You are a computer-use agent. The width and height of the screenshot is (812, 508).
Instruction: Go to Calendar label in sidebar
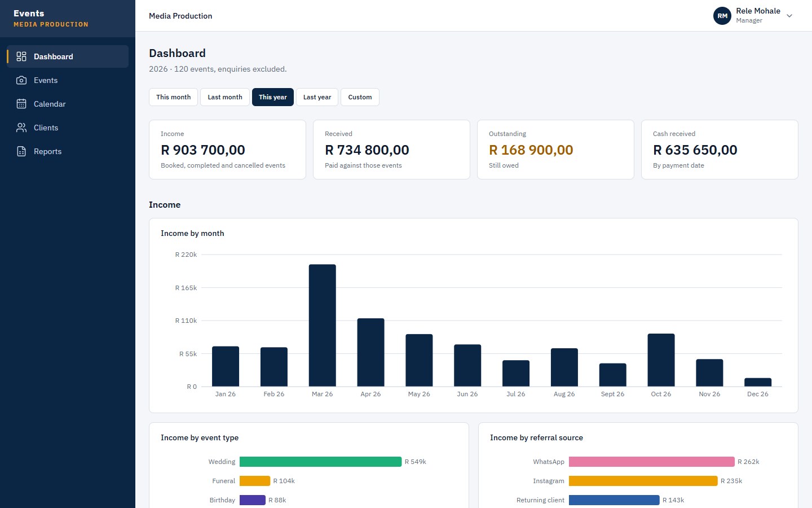[x=50, y=104]
